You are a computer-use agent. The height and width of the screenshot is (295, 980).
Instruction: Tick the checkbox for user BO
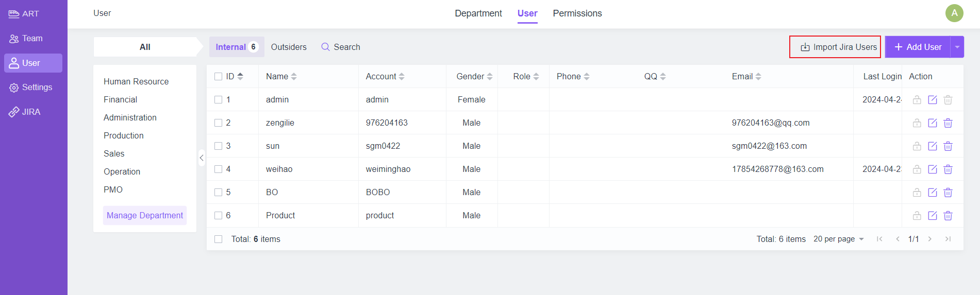(x=219, y=193)
